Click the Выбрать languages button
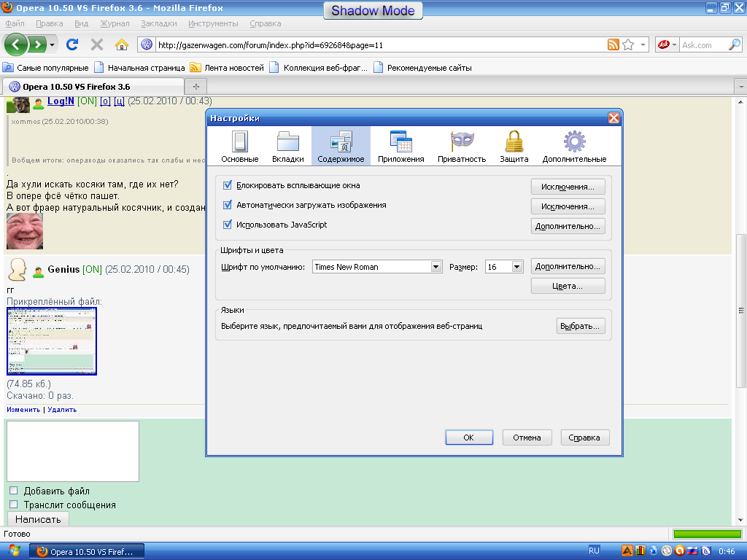This screenshot has height=560, width=747. click(580, 326)
